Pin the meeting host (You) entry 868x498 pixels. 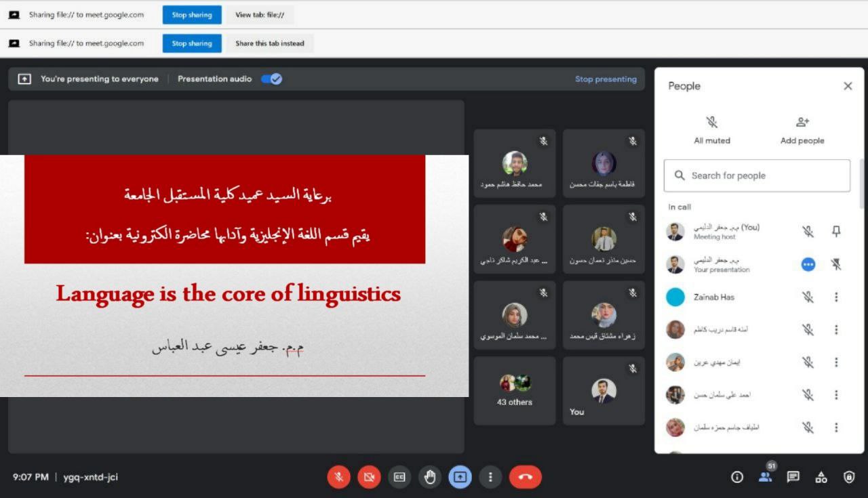coord(836,232)
